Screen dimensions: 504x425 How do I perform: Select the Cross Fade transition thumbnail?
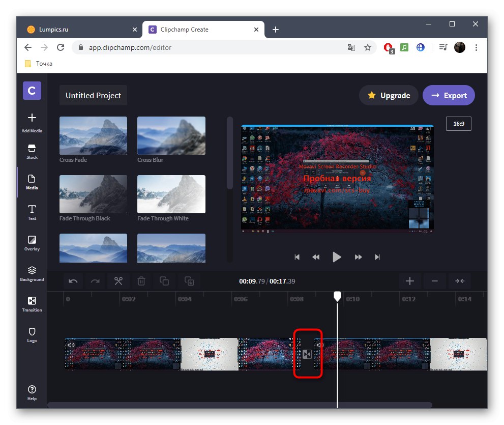[93, 135]
